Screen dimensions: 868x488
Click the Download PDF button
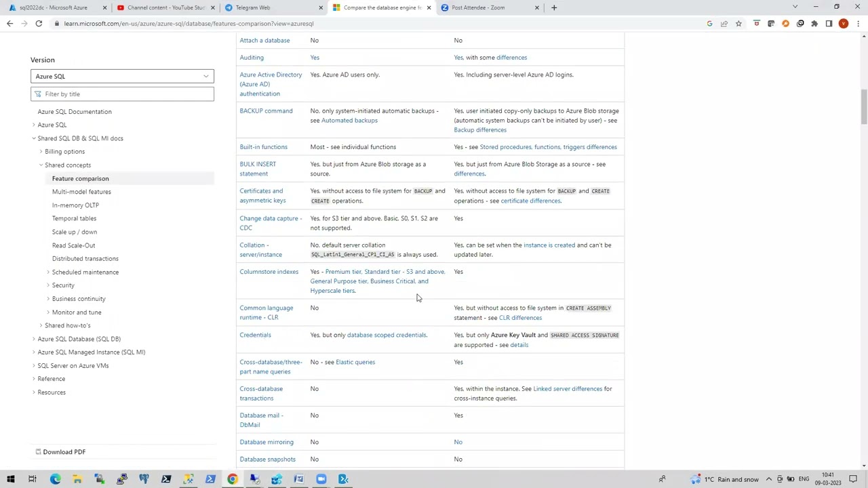pos(60,452)
